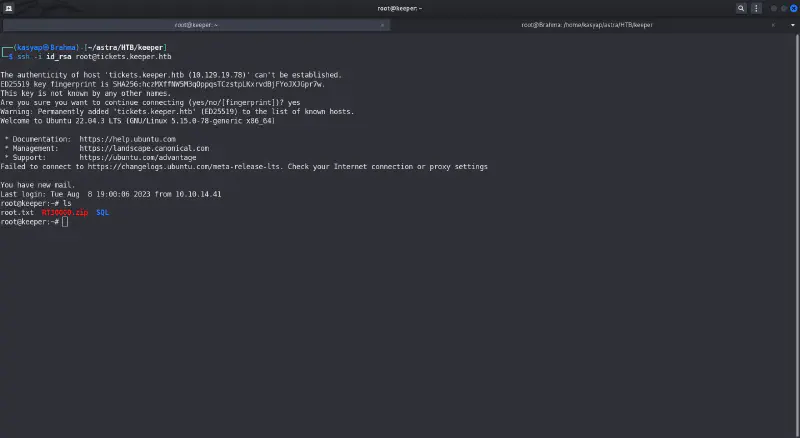Image resolution: width=800 pixels, height=438 pixels.
Task: Close the terminal with blue X button
Action: [791, 8]
